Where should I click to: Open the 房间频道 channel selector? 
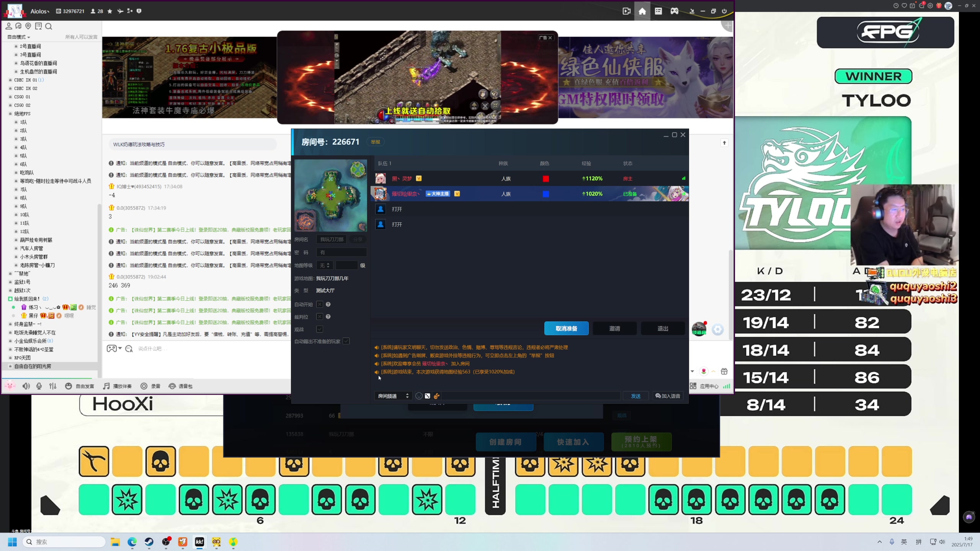tap(393, 396)
